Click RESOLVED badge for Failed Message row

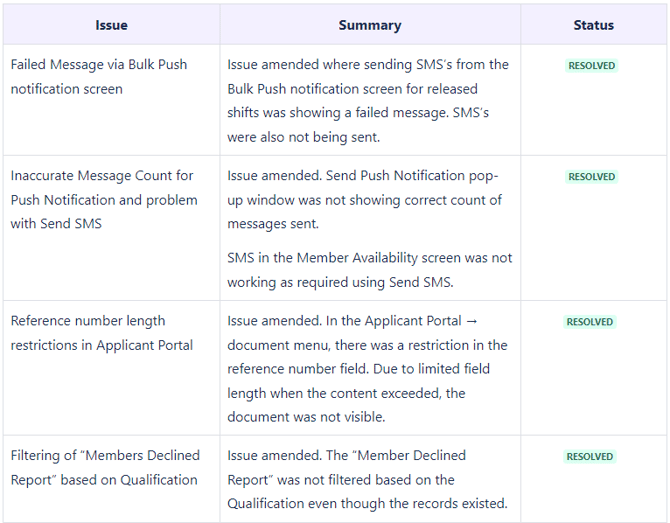click(x=592, y=66)
